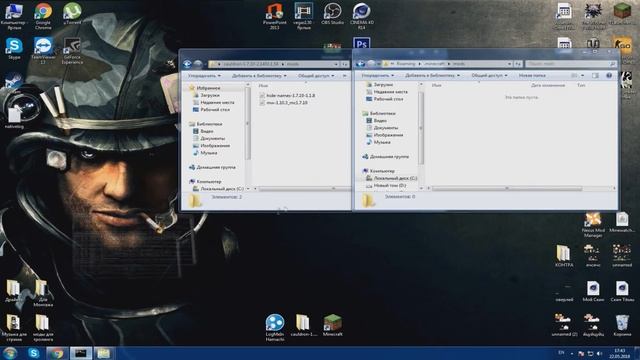
Task: Select Библиотеки in left window sidebar
Action: (209, 124)
